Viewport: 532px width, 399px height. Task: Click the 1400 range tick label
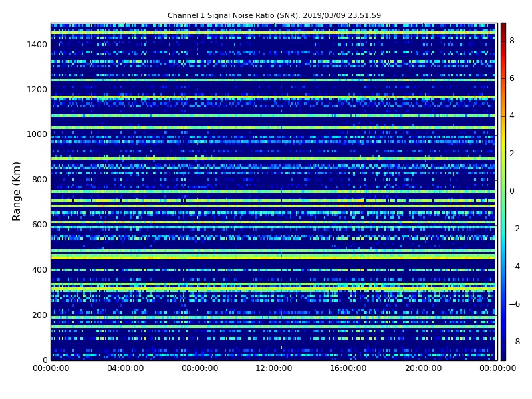(37, 45)
